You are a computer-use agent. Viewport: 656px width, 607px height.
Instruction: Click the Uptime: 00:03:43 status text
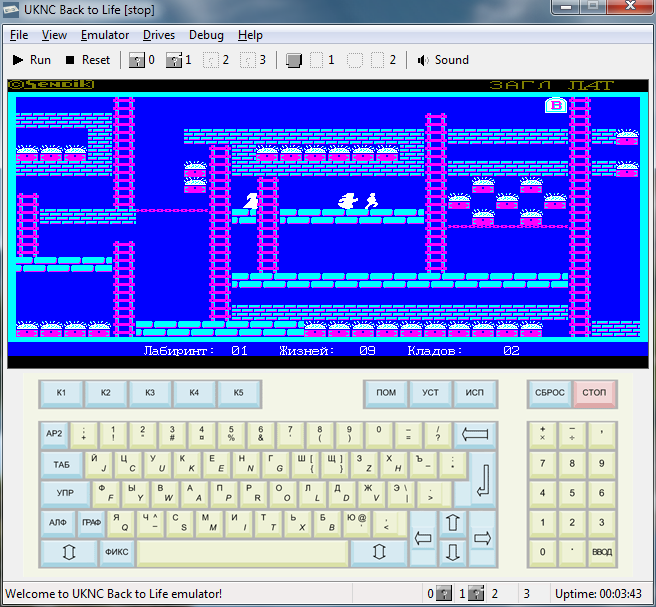[598, 594]
